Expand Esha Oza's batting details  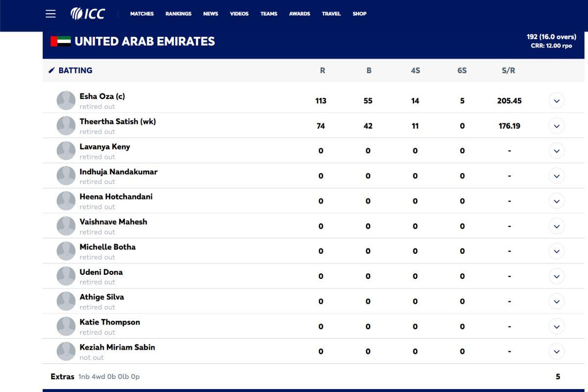click(557, 100)
